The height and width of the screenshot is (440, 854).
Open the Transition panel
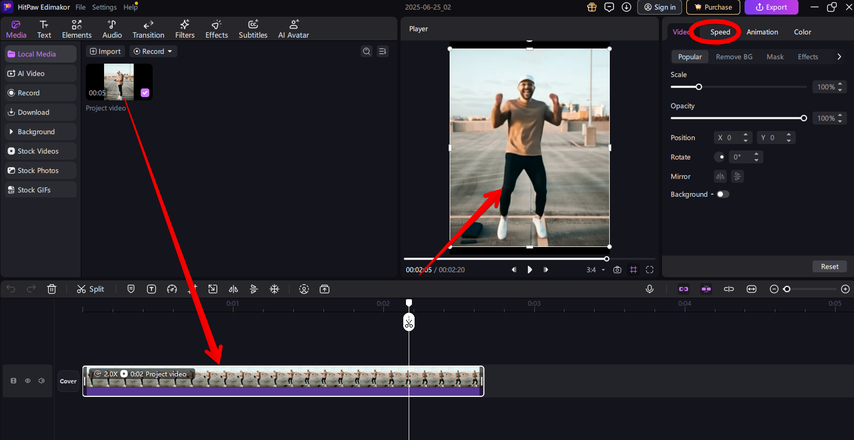click(x=148, y=29)
